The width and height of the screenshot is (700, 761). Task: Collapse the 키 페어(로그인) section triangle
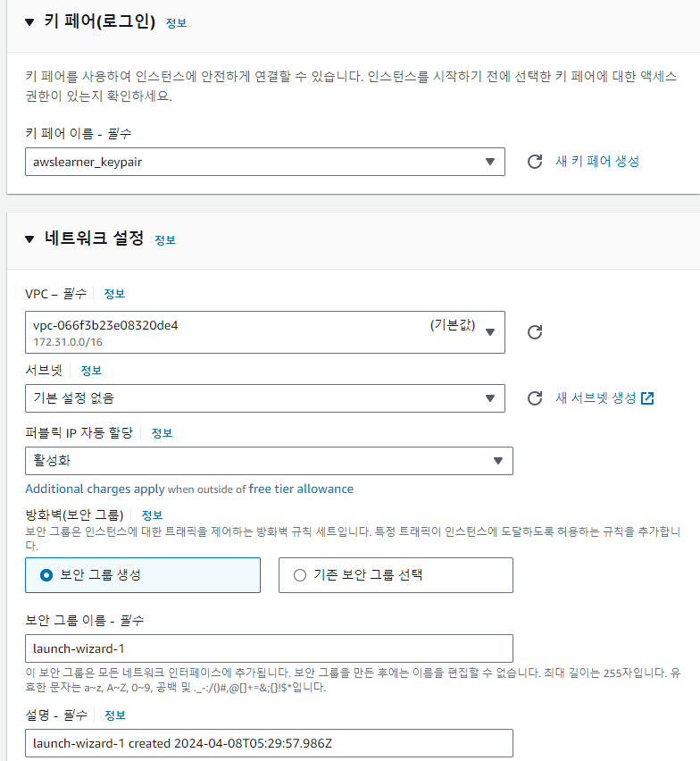[x=29, y=21]
